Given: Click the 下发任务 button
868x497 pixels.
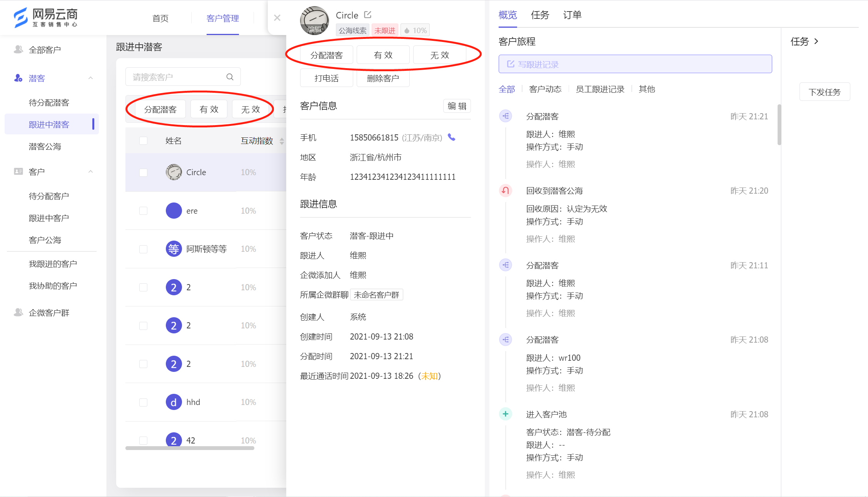Looking at the screenshot, I should pos(825,92).
